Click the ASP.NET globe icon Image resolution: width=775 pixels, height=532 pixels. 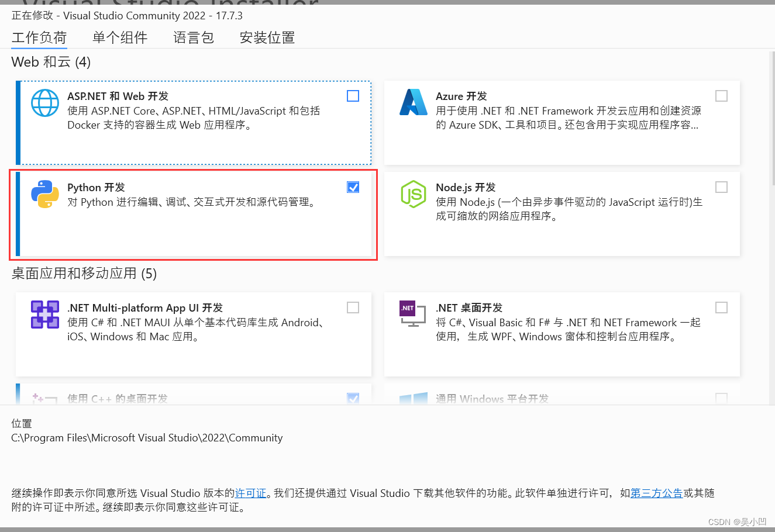tap(45, 103)
